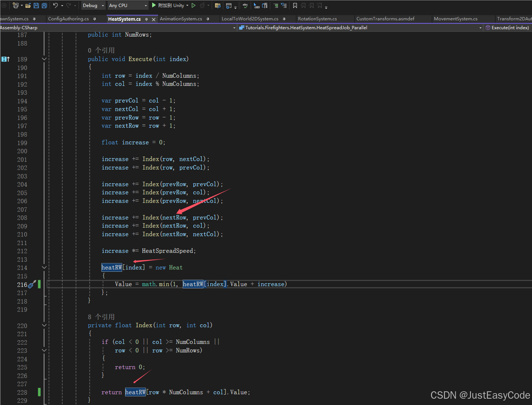Viewport: 532px width, 405px height.
Task: Click the cursor selection toolbar icon
Action: tap(257, 5)
